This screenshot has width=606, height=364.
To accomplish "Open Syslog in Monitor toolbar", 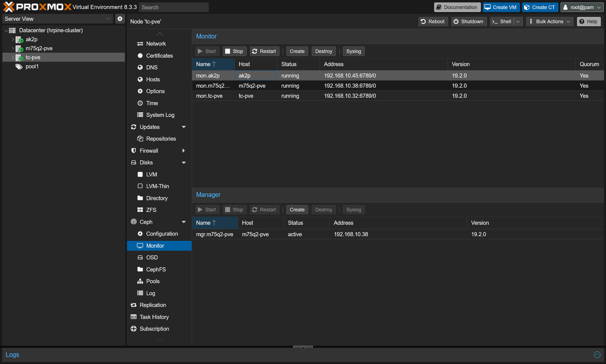I will click(x=354, y=51).
